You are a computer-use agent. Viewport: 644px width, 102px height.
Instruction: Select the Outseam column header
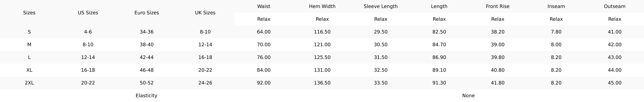click(615, 7)
